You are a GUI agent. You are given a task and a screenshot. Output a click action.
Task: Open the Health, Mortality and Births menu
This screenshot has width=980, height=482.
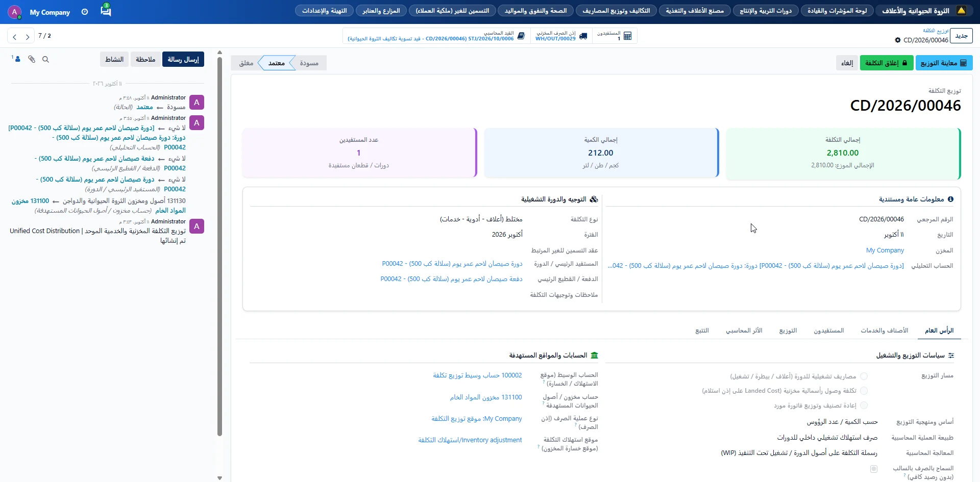click(x=535, y=11)
